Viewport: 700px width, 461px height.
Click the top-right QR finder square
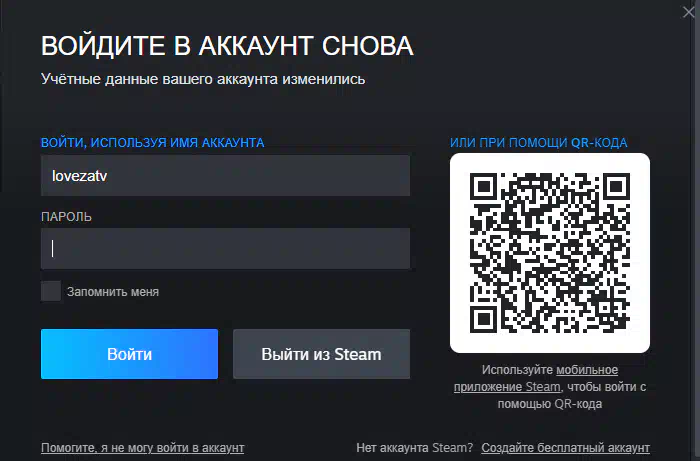617,187
